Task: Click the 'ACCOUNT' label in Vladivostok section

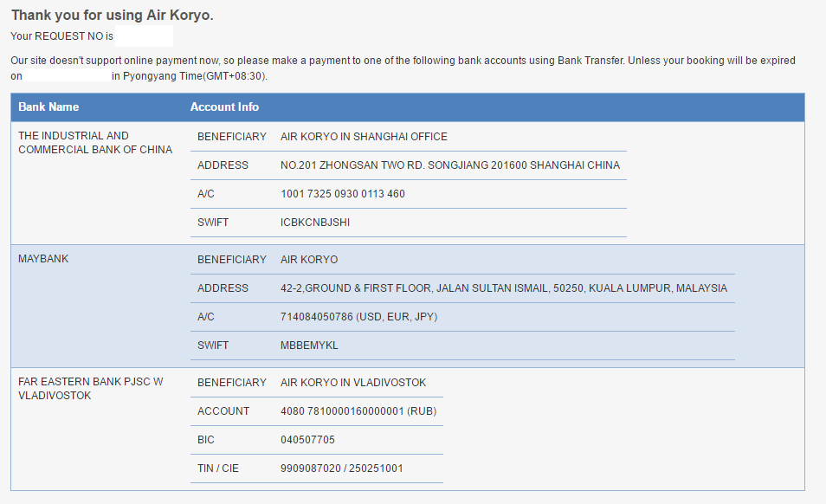Action: tap(223, 411)
